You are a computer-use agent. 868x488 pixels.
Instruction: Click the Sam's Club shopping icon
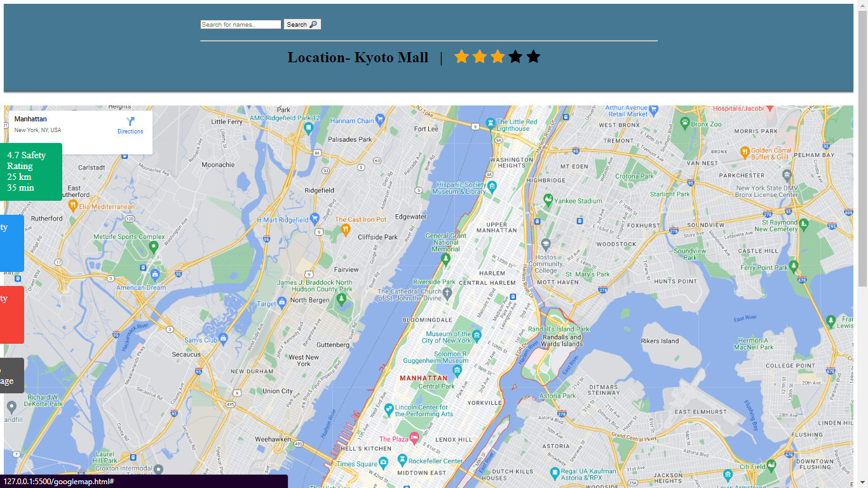tap(223, 337)
